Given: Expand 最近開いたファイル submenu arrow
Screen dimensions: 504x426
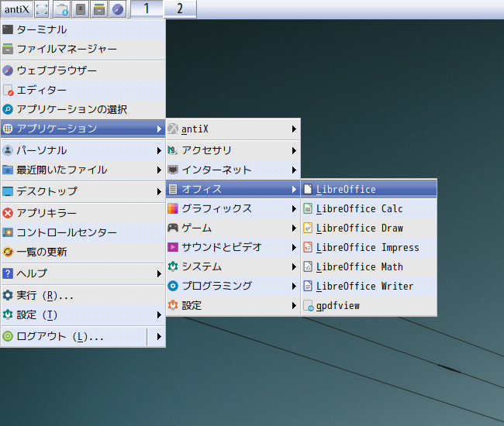Looking at the screenshot, I should pos(159,170).
